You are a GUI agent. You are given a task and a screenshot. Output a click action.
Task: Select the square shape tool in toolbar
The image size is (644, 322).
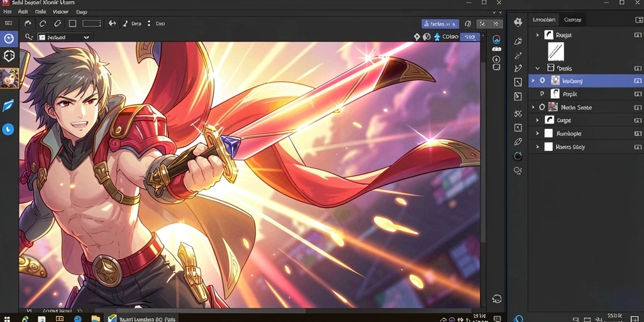(x=72, y=24)
